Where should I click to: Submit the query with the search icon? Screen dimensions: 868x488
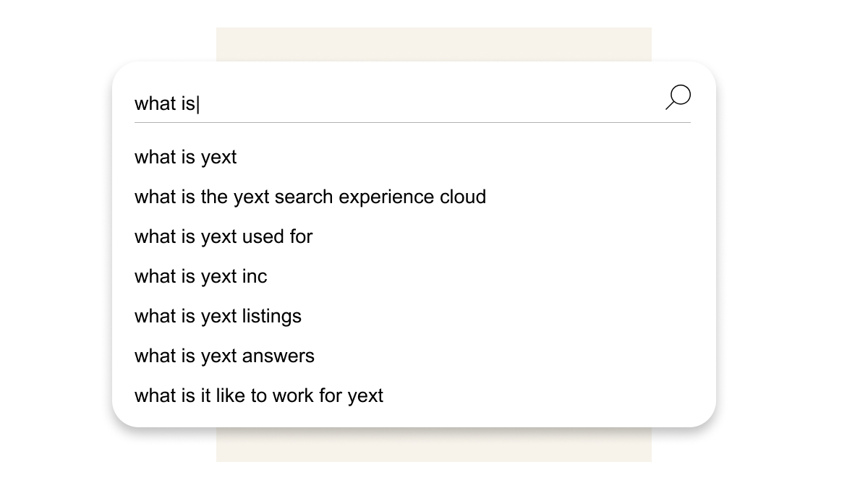click(678, 97)
